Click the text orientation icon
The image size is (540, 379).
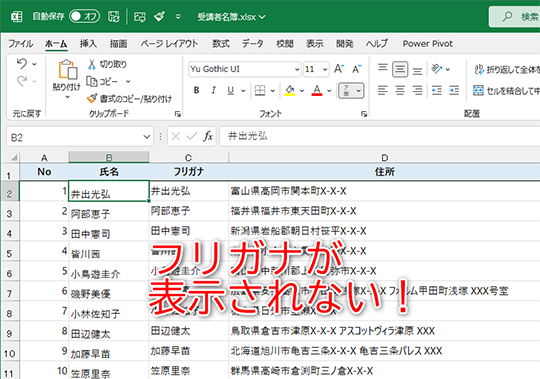click(x=437, y=69)
